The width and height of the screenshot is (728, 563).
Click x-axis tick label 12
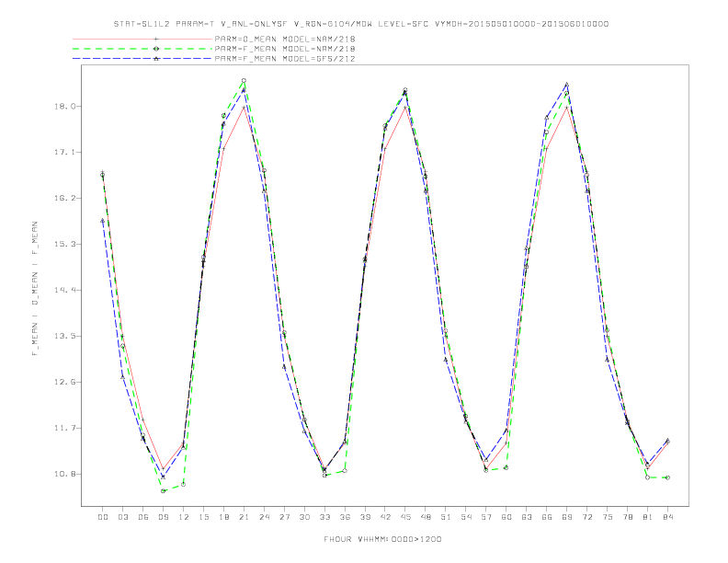(184, 517)
